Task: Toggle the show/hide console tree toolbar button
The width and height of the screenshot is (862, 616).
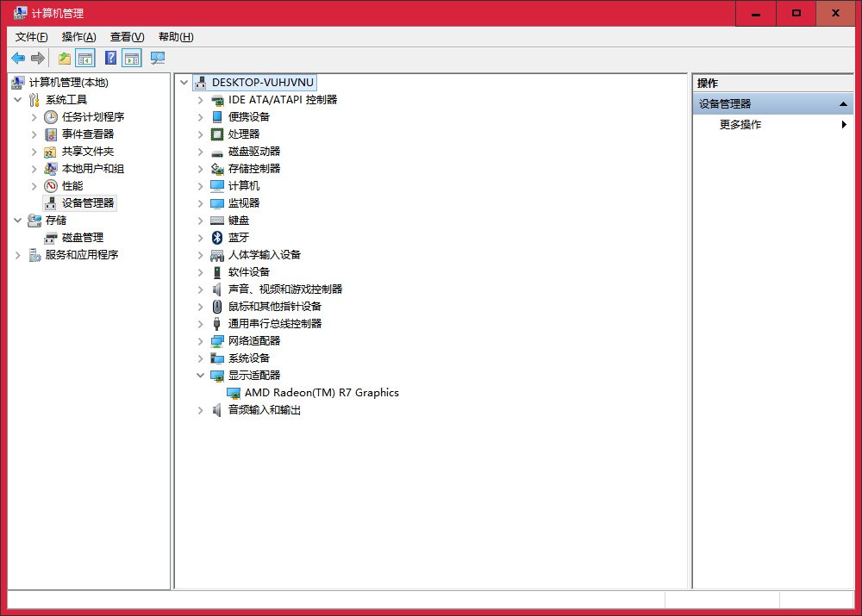Action: click(x=85, y=58)
